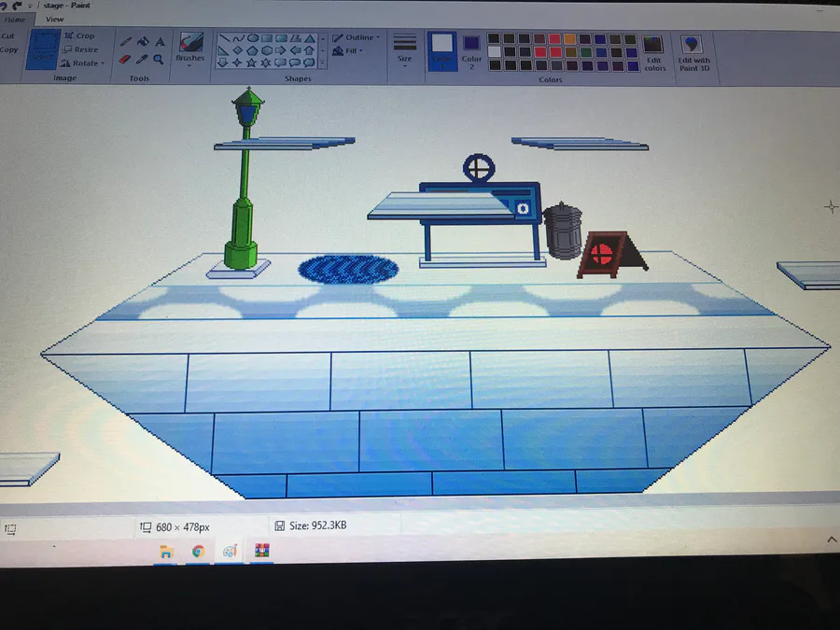Image resolution: width=840 pixels, height=630 pixels.
Task: Choose the Oval shape
Action: click(253, 38)
